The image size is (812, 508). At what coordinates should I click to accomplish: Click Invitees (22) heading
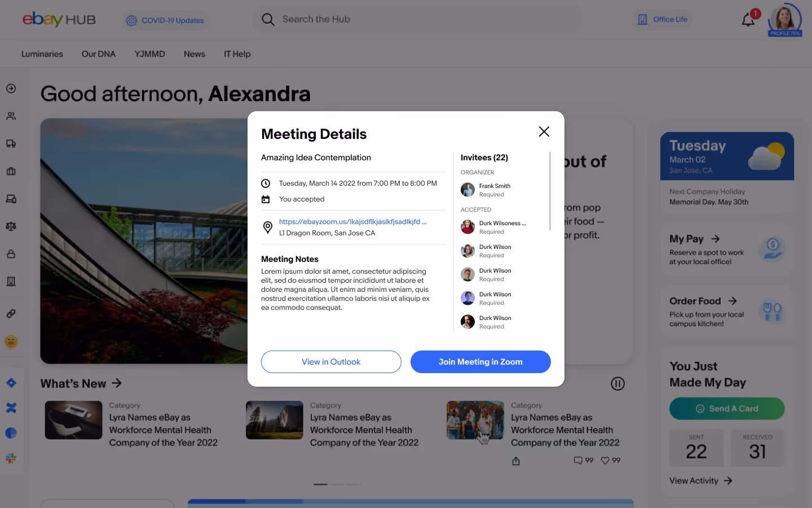484,157
